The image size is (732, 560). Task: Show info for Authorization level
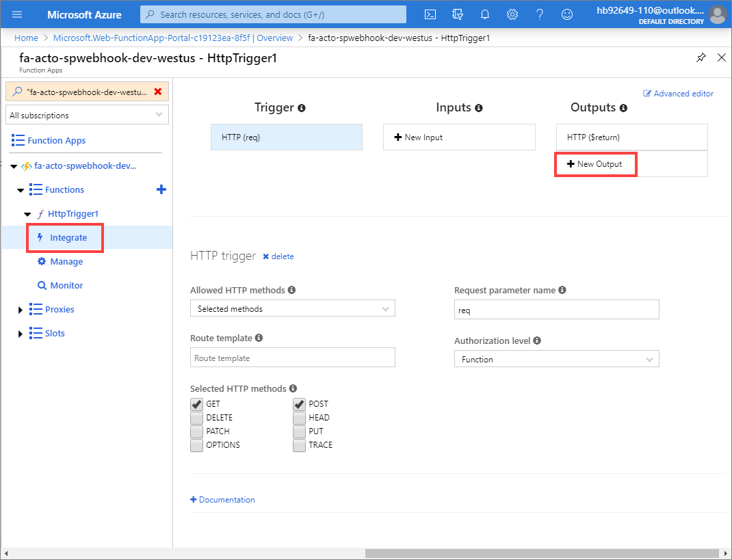click(x=537, y=341)
